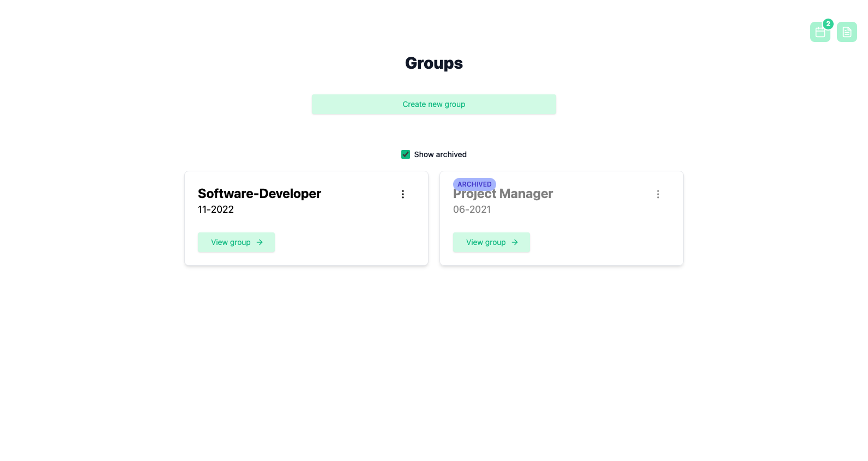Click the Groups page heading
868x461 pixels.
(x=433, y=63)
